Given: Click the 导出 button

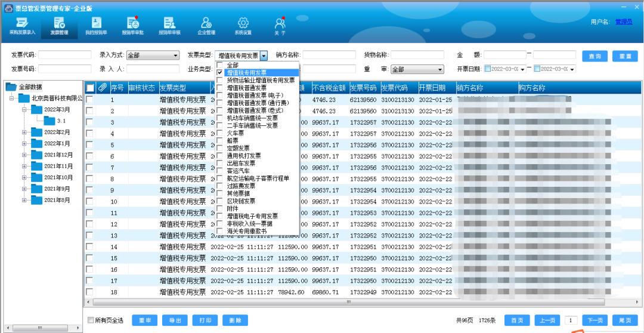Looking at the screenshot, I should (x=175, y=320).
